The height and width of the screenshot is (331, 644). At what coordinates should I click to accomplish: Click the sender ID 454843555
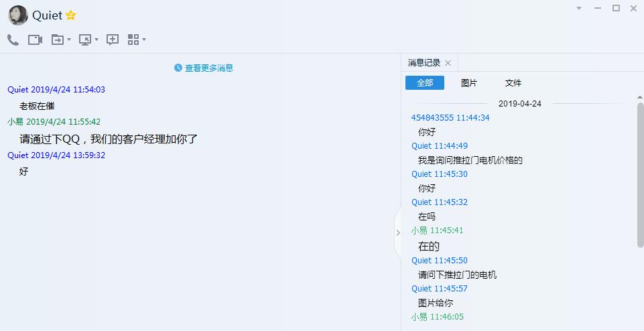[x=432, y=118]
